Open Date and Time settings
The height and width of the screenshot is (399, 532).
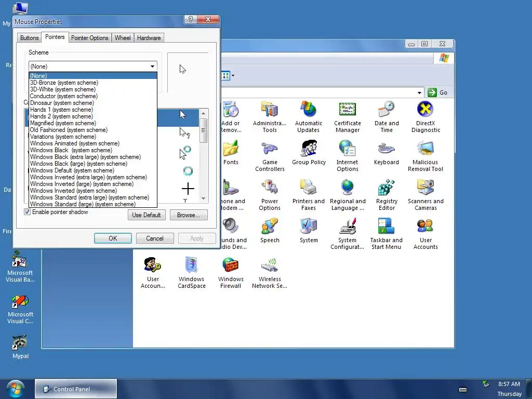(x=387, y=116)
